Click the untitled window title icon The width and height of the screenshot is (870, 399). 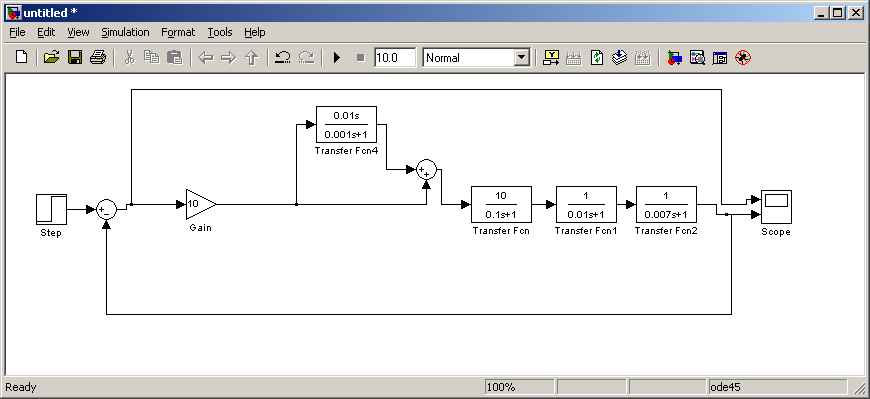click(13, 13)
